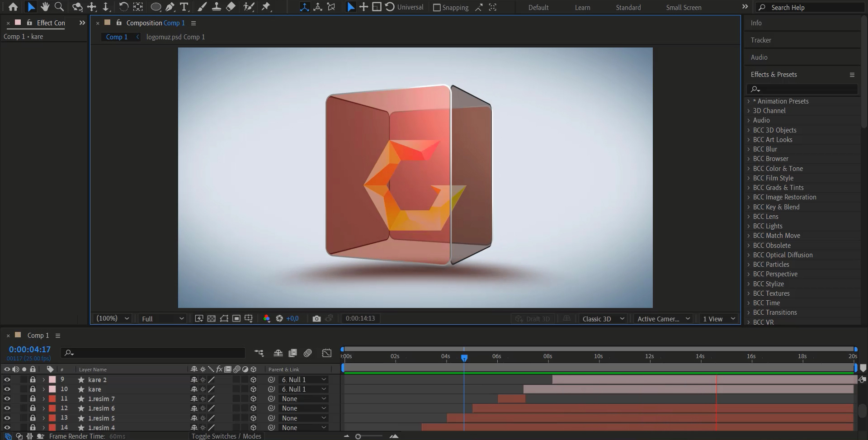This screenshot has width=868, height=440.
Task: Select the Clone Stamp tool
Action: (217, 7)
